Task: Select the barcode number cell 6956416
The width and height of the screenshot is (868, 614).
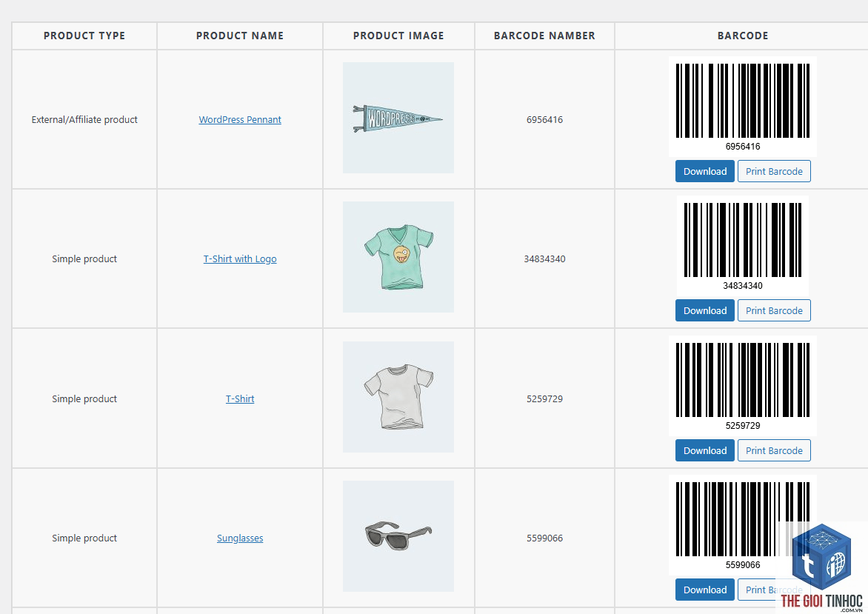Action: click(544, 119)
